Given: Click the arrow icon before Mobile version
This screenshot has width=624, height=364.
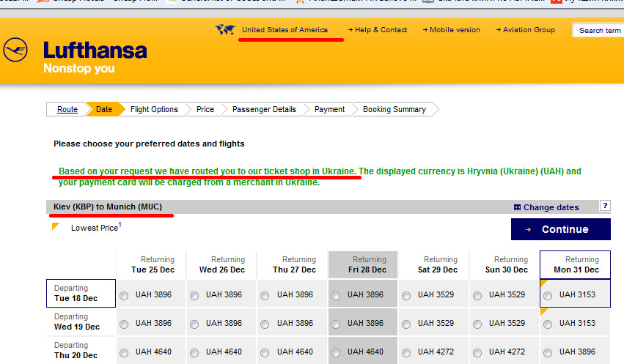Looking at the screenshot, I should [x=425, y=30].
